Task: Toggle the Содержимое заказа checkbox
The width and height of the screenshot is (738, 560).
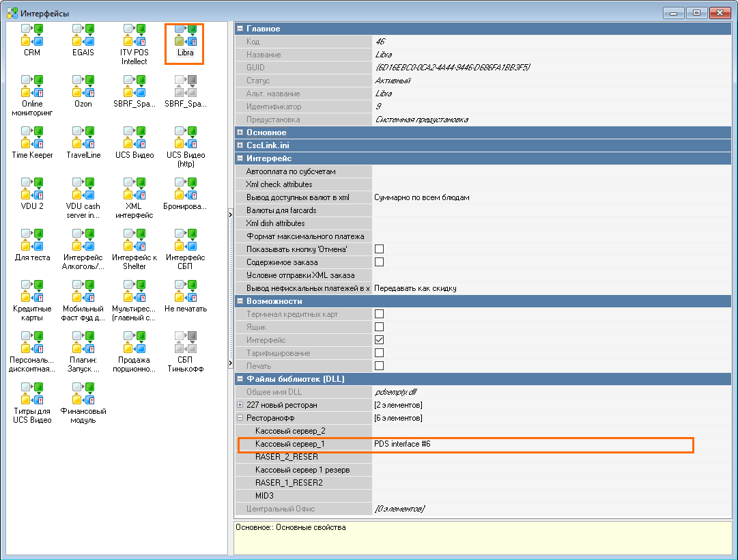Action: (x=379, y=262)
